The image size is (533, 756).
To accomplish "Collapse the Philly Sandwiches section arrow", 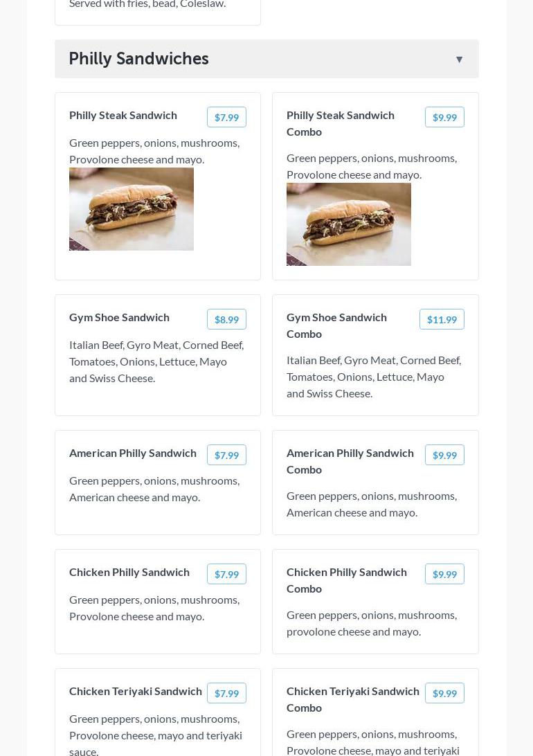I will (459, 60).
